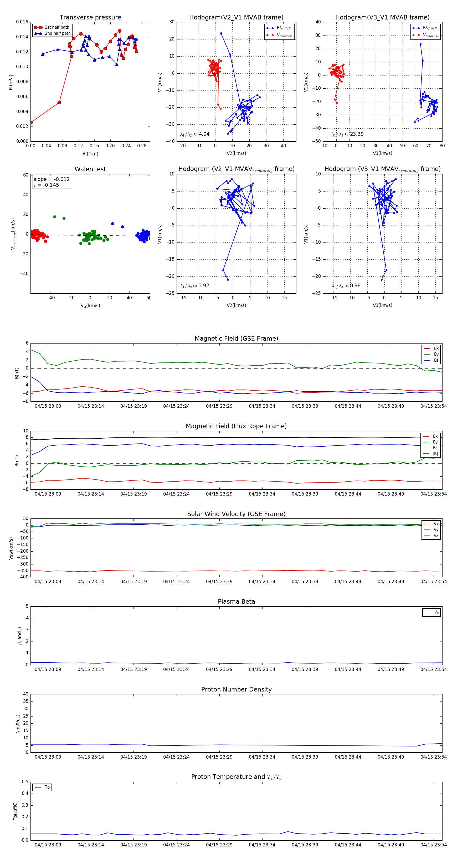Select the '2nd half path' legend entry

pyautogui.click(x=52, y=33)
